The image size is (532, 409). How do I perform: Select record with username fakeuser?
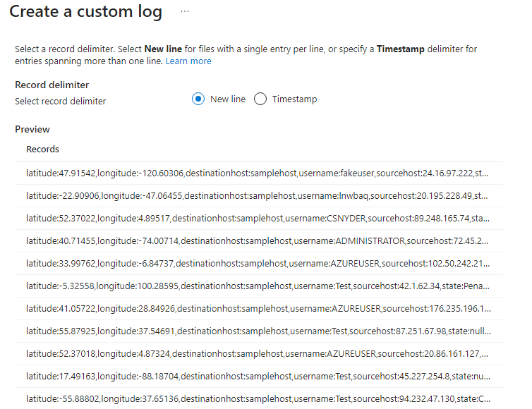coord(259,173)
